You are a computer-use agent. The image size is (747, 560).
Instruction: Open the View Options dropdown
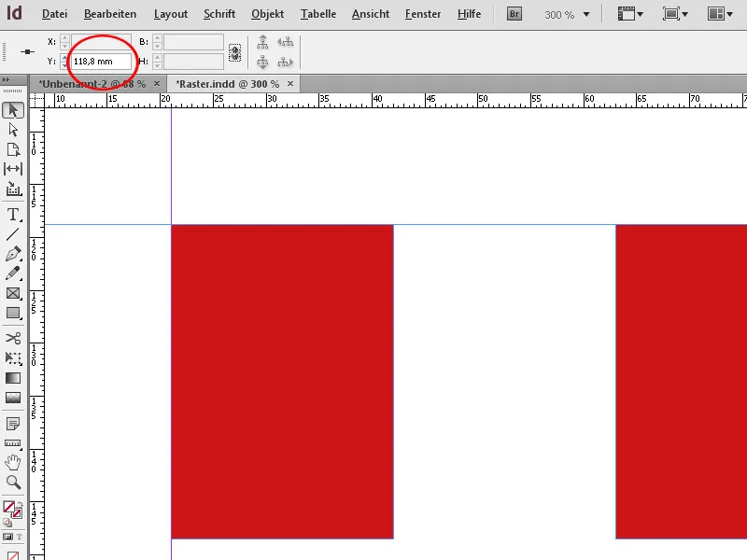[x=630, y=14]
